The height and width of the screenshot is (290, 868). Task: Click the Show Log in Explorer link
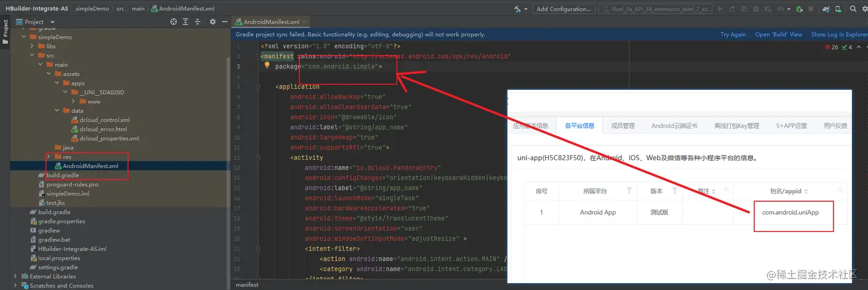coord(839,34)
